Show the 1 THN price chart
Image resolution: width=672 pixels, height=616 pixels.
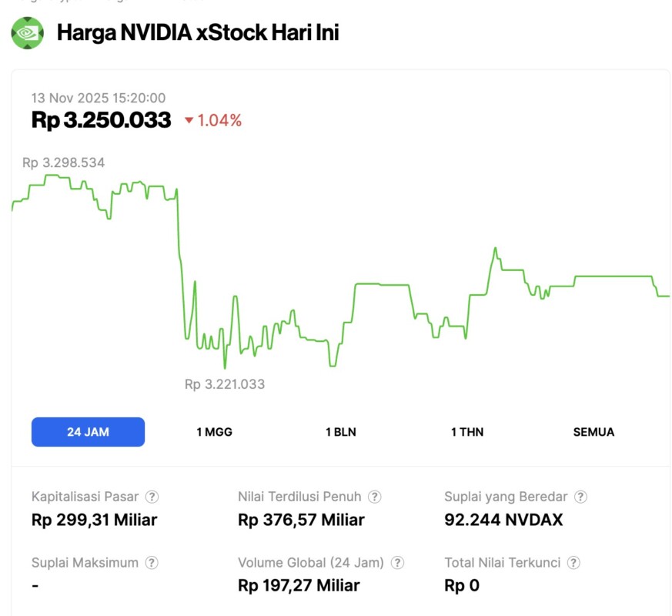(467, 432)
